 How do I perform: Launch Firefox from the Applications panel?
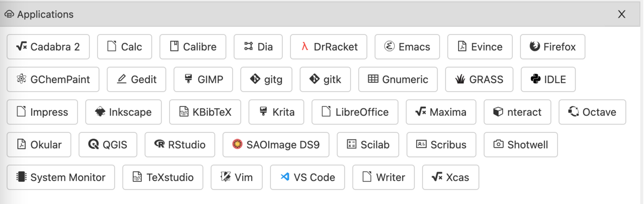552,47
